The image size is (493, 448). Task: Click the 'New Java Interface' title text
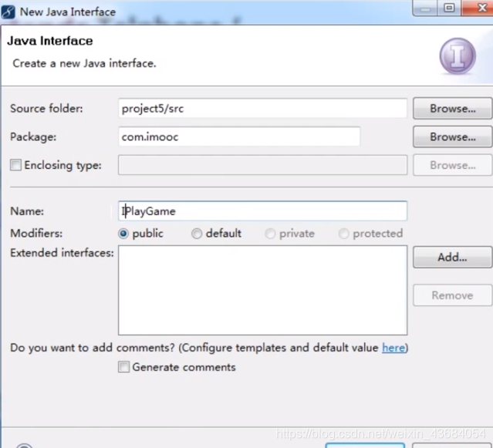click(x=68, y=12)
